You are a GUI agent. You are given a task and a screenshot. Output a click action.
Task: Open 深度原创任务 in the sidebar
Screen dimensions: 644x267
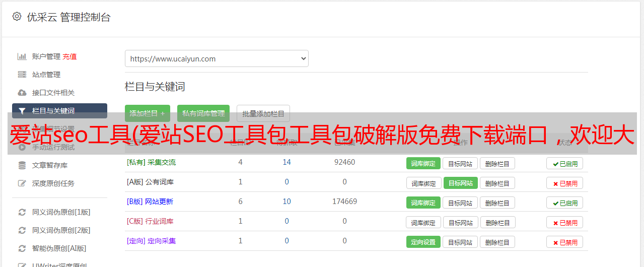(x=53, y=183)
